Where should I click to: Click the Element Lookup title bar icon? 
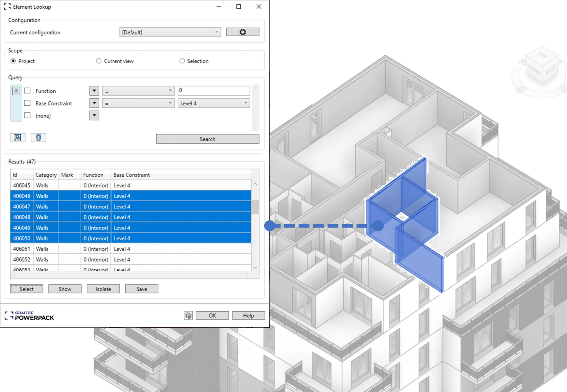coord(7,6)
